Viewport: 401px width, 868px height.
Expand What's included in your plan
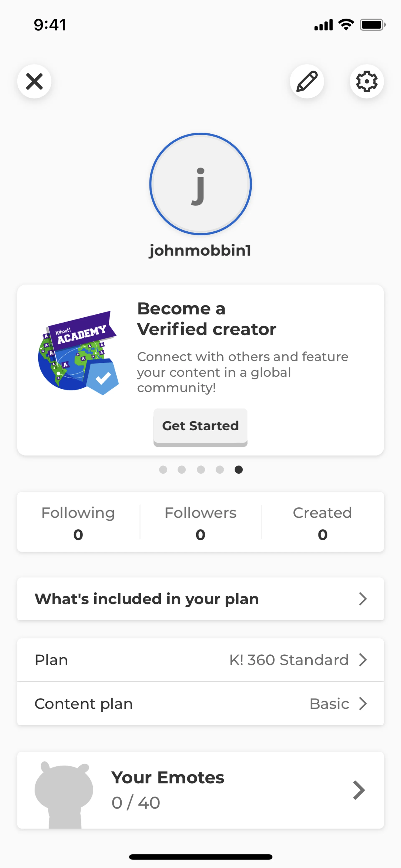coord(200,599)
